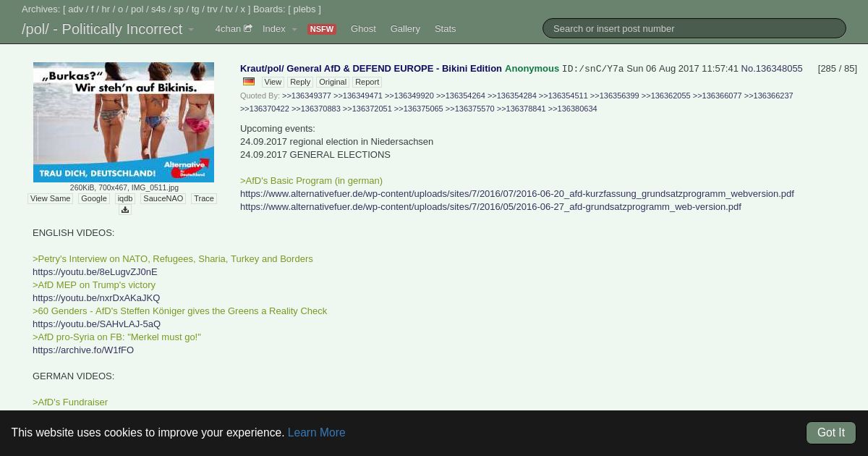Dismiss cookie banner with Got It
Viewport: 868px width, 456px height.
tap(831, 432)
